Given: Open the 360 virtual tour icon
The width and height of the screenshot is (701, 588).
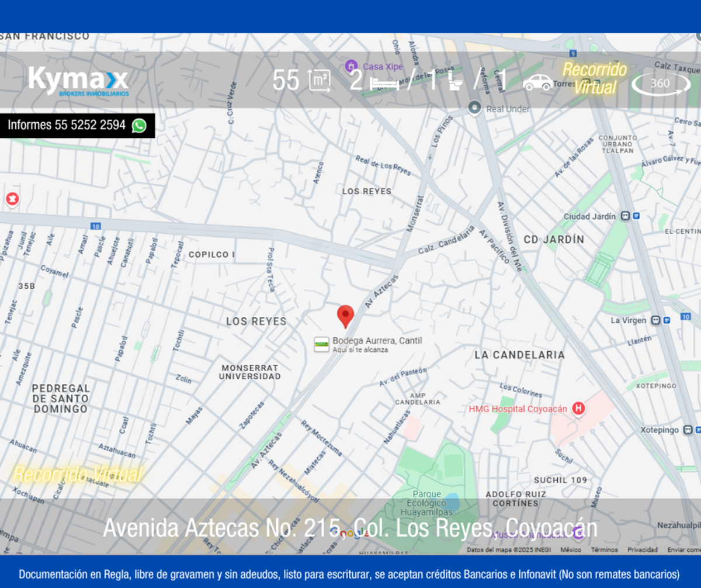Looking at the screenshot, I should coord(661,84).
